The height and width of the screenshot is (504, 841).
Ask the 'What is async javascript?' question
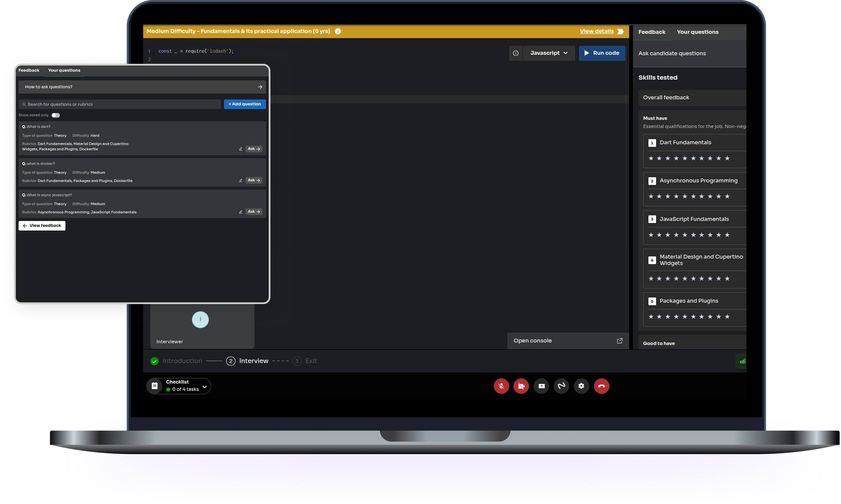pos(253,212)
